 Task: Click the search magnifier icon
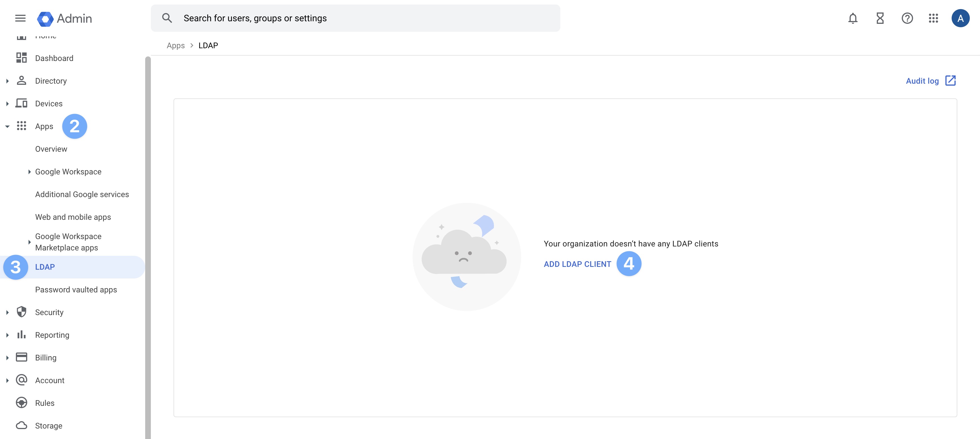click(167, 18)
